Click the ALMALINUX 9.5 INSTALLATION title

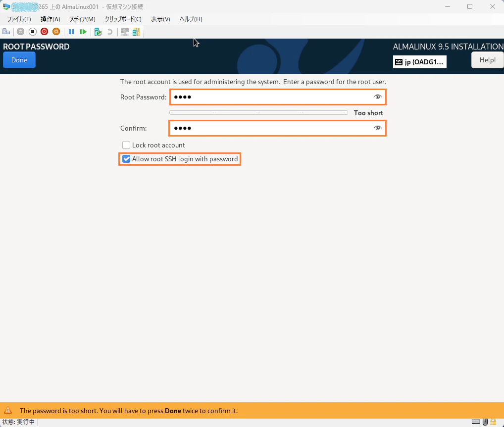(x=448, y=47)
